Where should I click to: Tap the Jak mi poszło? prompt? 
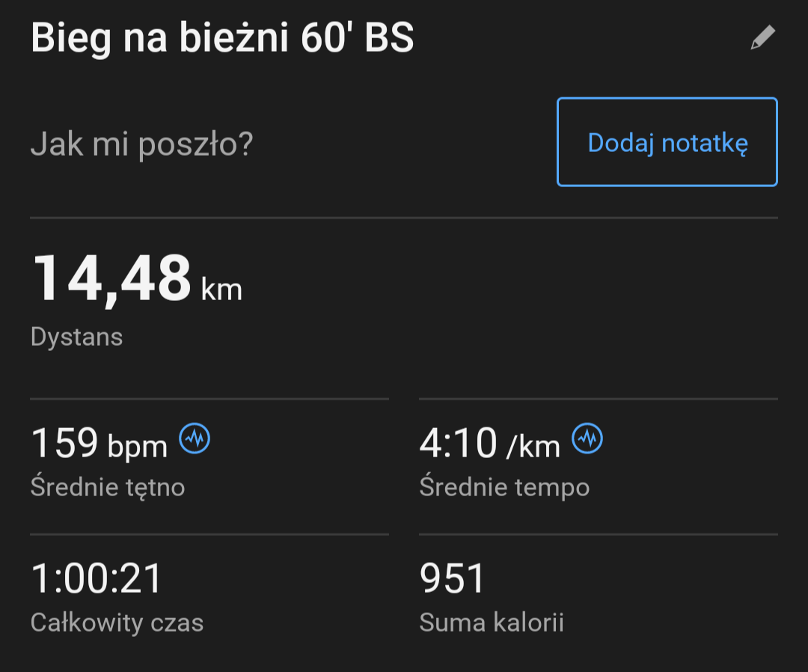[142, 143]
